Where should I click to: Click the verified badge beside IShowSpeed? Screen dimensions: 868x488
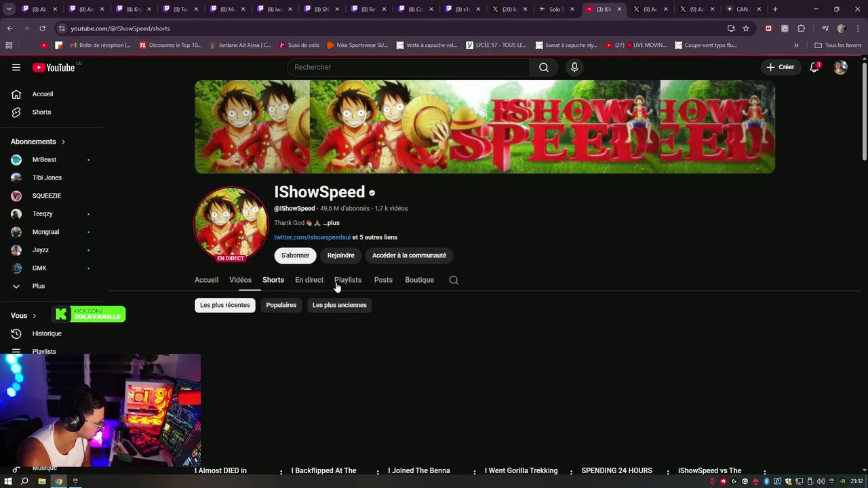pos(372,193)
